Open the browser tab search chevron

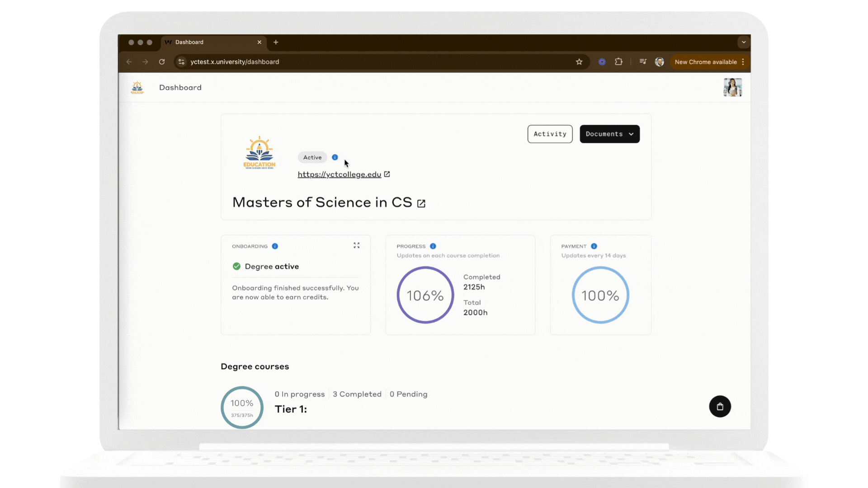pos(743,42)
